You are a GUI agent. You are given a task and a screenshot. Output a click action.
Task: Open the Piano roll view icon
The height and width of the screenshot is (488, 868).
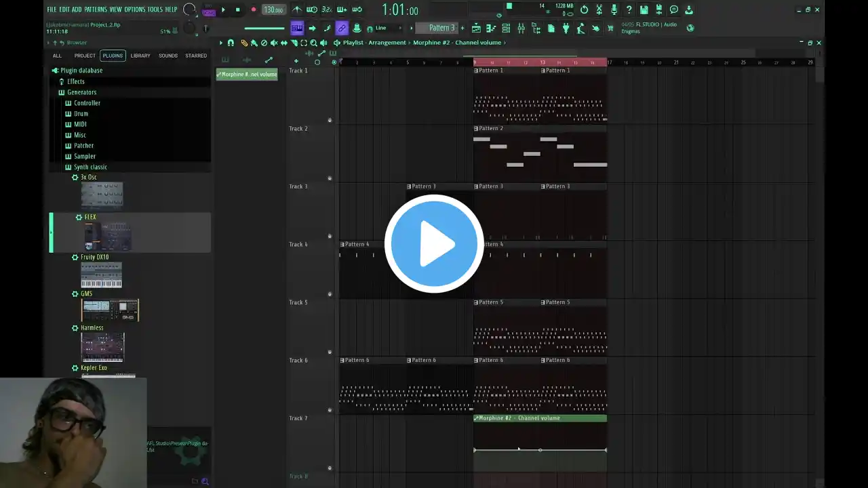point(491,28)
